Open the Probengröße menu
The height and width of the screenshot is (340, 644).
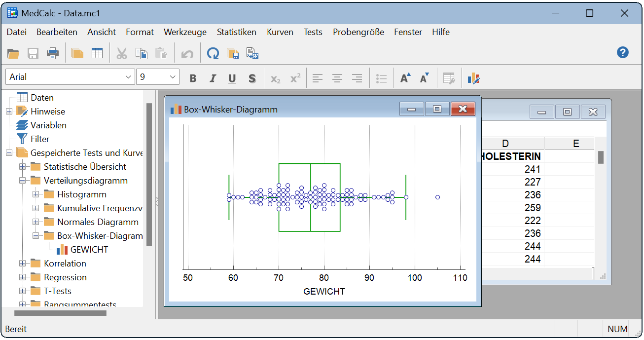click(x=358, y=32)
